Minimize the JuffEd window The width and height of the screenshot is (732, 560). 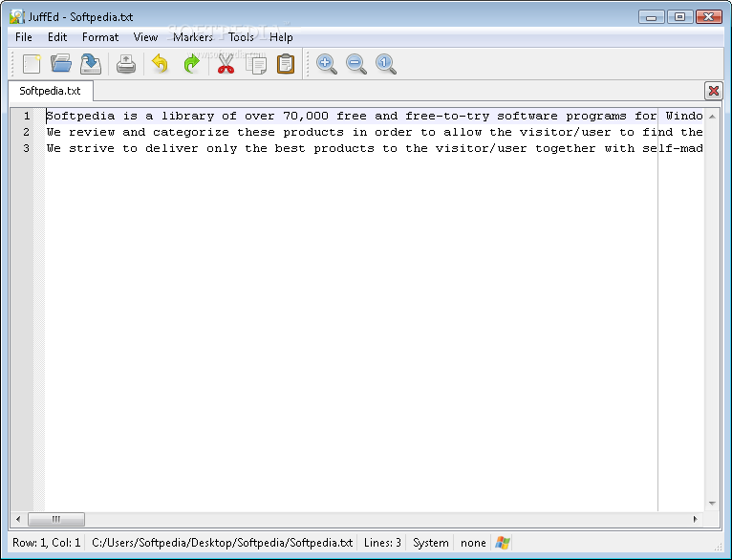coord(652,17)
